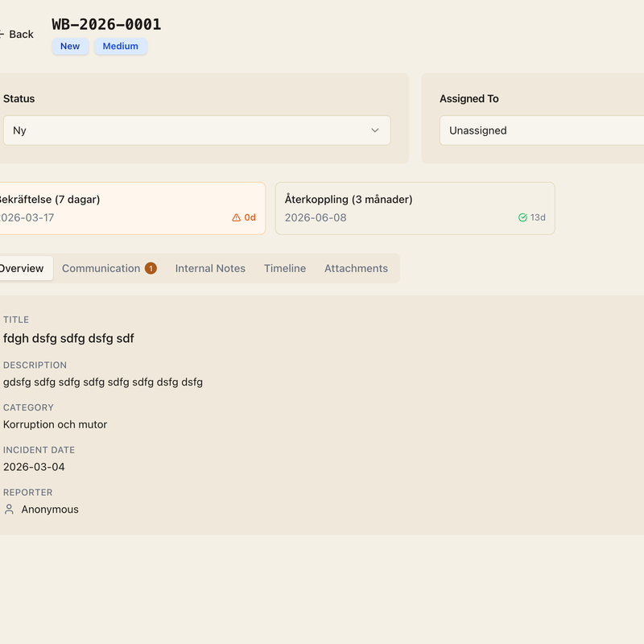This screenshot has width=644, height=644.
Task: Select the Återkoppling (3 månader) deadline card
Action: point(415,208)
